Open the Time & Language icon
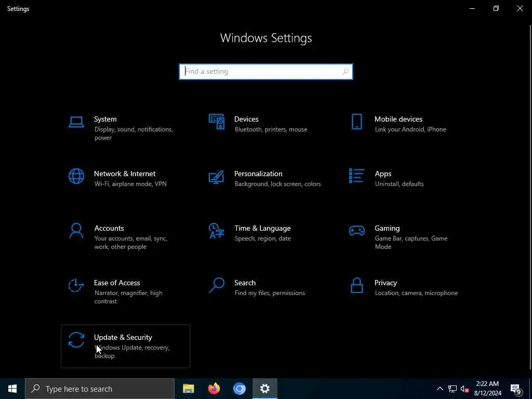 point(217,231)
